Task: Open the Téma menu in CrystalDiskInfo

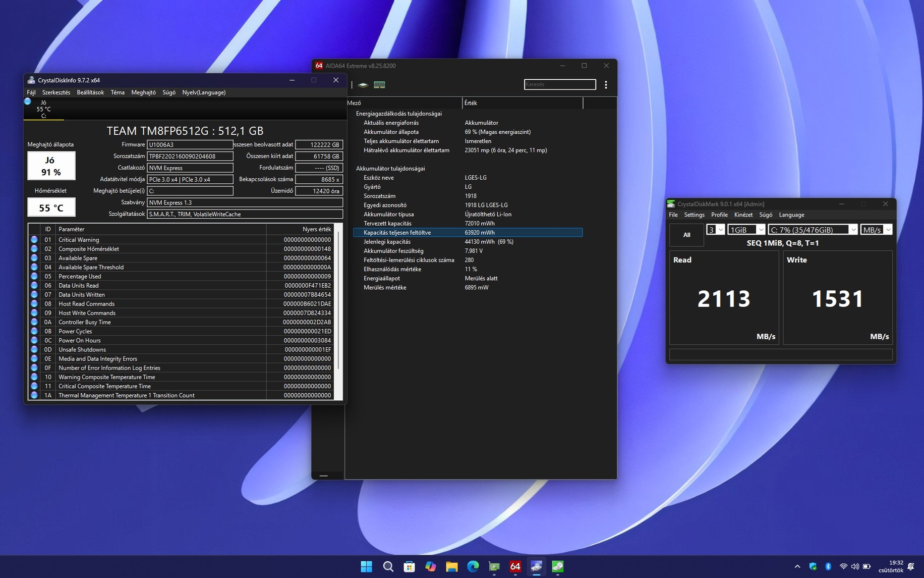Action: [x=118, y=92]
